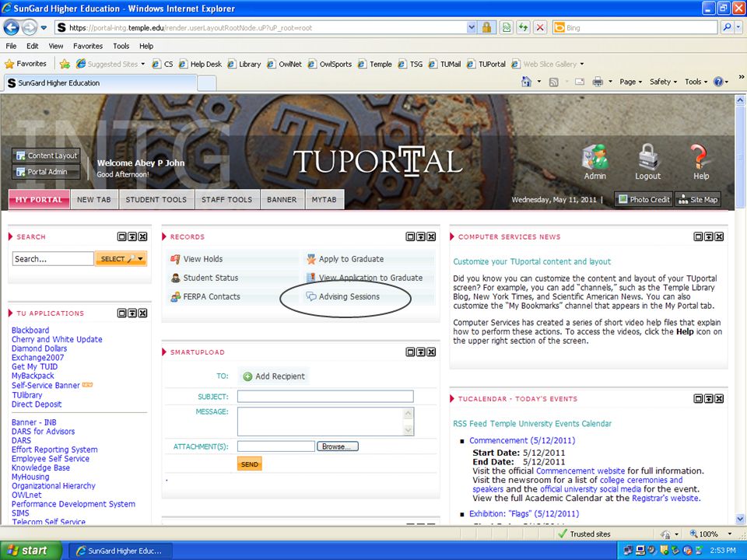
Task: Click the security lock icon in address bar
Action: pos(486,28)
